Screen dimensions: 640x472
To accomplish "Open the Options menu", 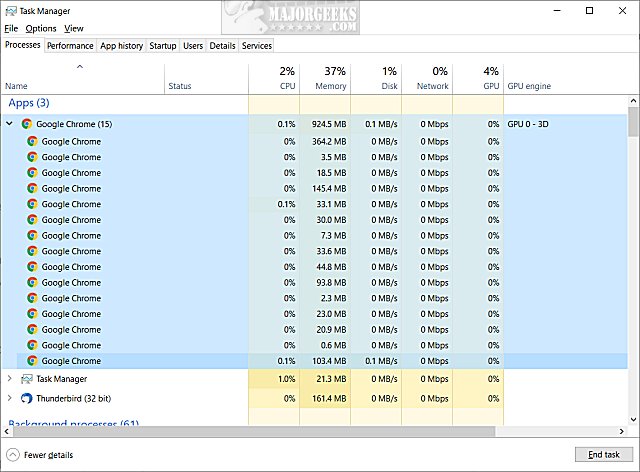I will (41, 29).
